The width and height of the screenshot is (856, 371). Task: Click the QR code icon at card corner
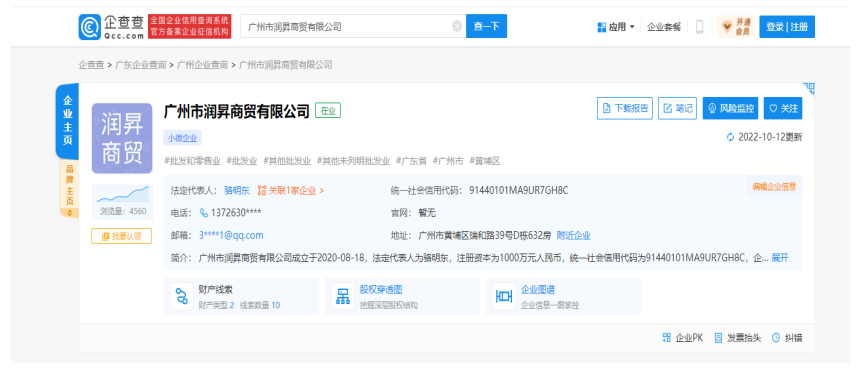tap(809, 89)
